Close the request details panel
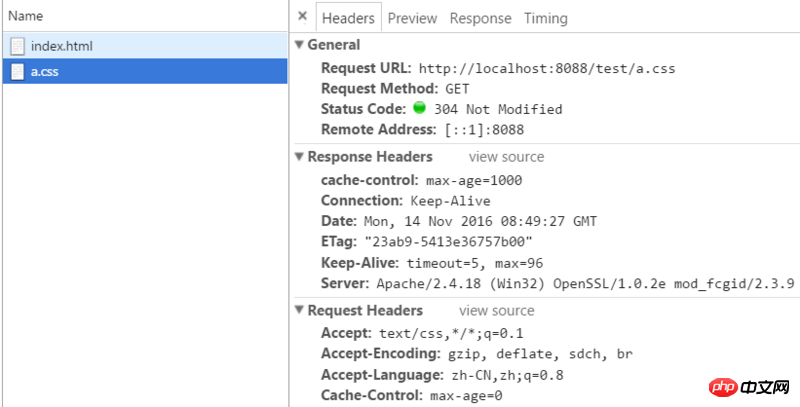This screenshot has width=800, height=407. pos(302,17)
